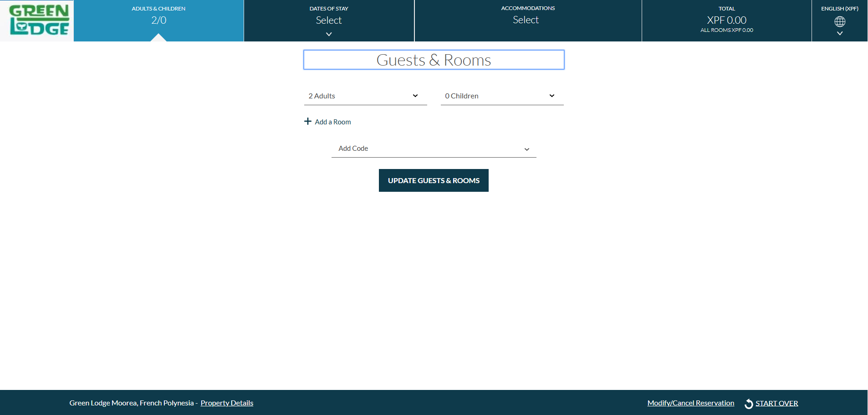The height and width of the screenshot is (415, 868).
Task: Click Modify/Cancel Reservation
Action: (690, 403)
